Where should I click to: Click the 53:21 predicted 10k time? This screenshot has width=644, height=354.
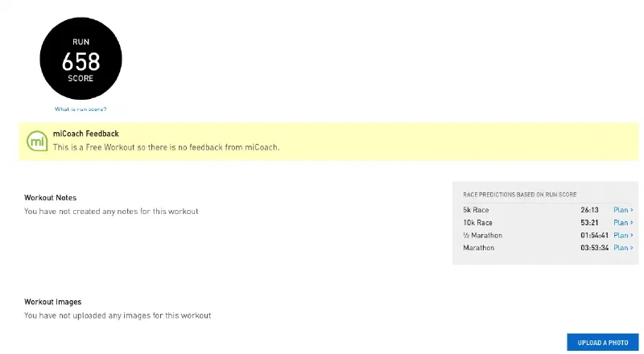pyautogui.click(x=589, y=223)
